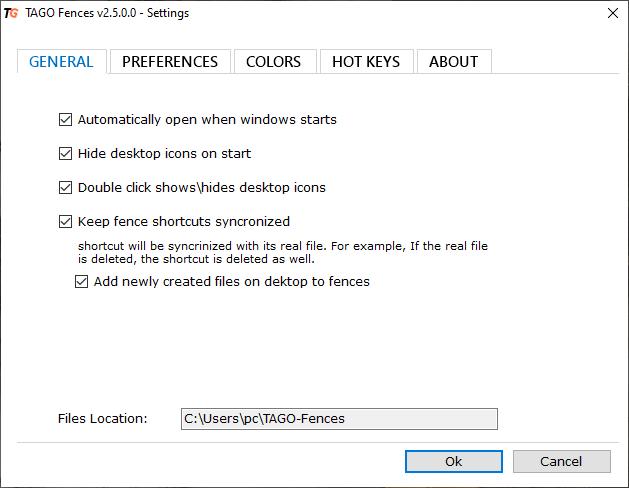This screenshot has width=629, height=488.
Task: Discard changes with the Cancel button
Action: 562,462
